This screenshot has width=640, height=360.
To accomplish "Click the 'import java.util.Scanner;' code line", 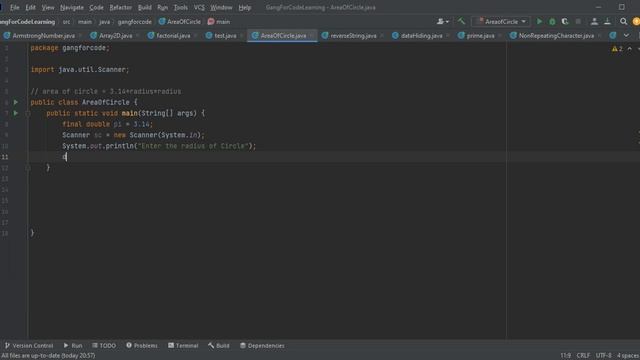I will [80, 70].
